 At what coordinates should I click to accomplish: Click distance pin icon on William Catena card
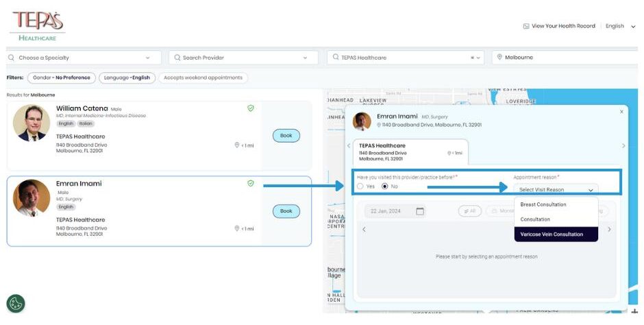click(x=236, y=145)
